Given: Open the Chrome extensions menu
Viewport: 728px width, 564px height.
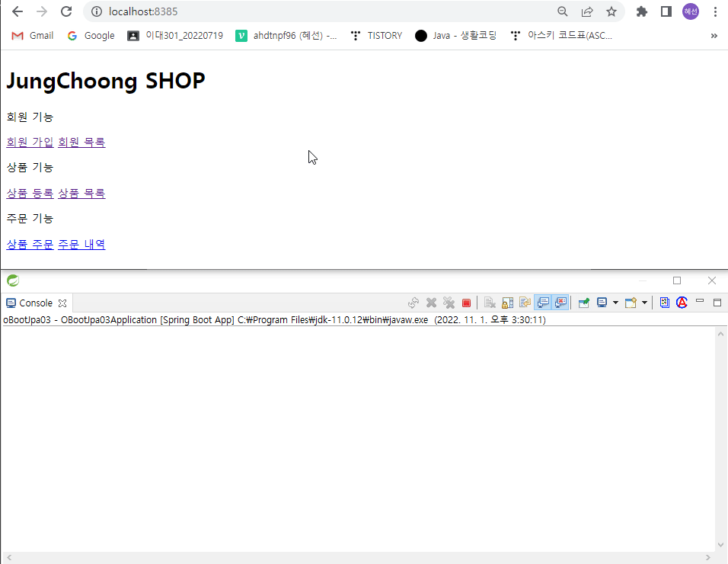Looking at the screenshot, I should pos(642,11).
